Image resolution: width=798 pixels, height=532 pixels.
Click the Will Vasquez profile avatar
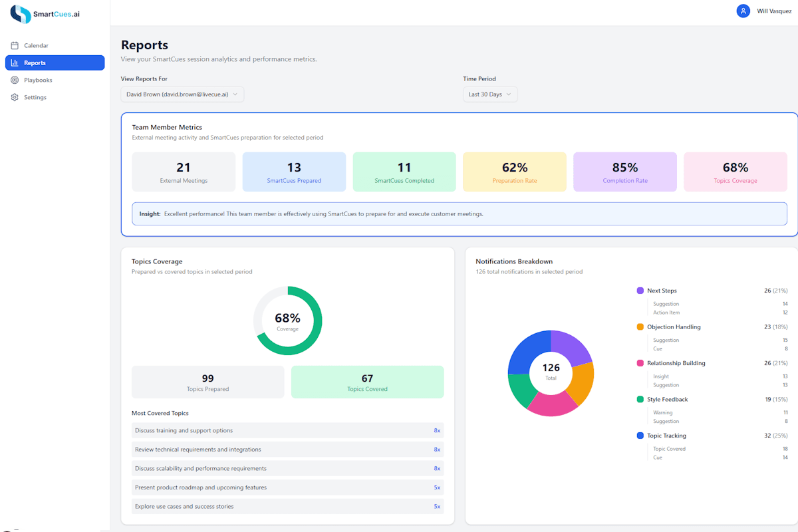click(743, 11)
